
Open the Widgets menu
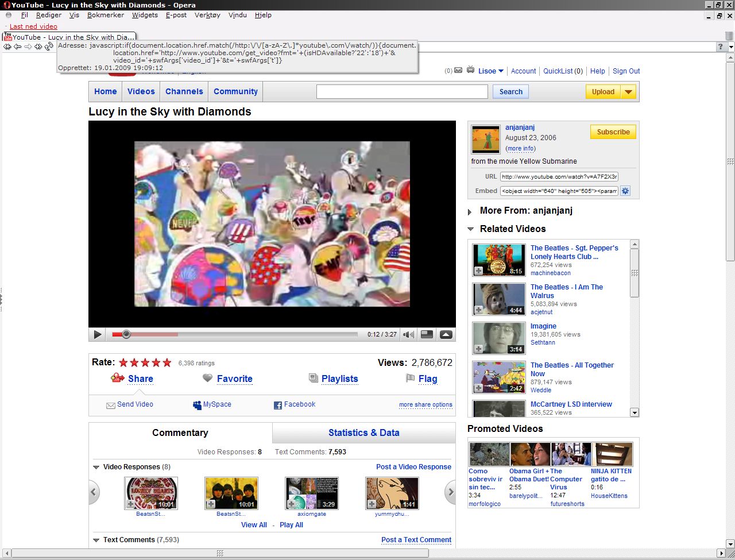(145, 15)
